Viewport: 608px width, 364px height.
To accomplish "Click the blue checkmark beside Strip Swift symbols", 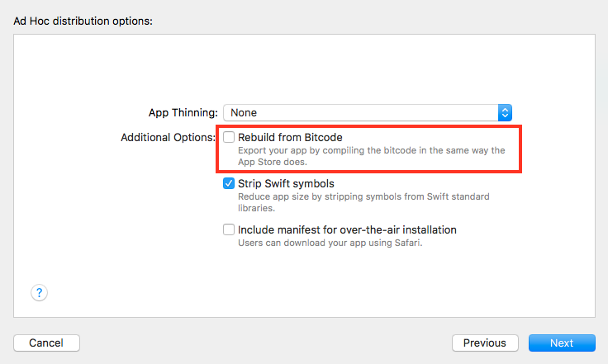I will tap(229, 184).
